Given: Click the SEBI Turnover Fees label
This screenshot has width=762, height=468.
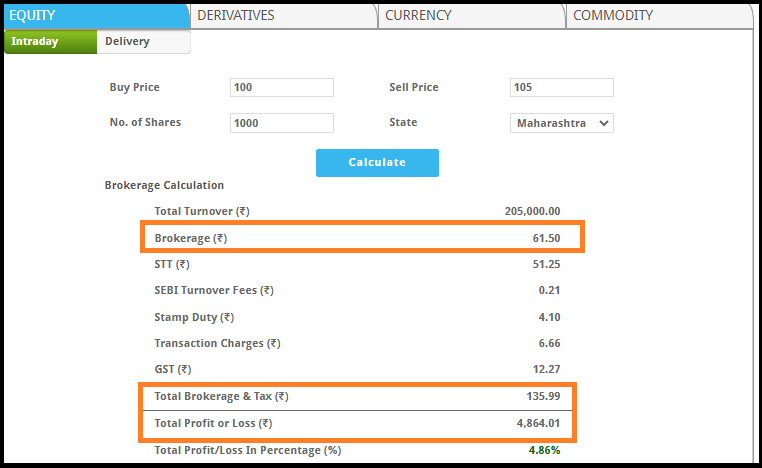Looking at the screenshot, I should pos(213,291).
